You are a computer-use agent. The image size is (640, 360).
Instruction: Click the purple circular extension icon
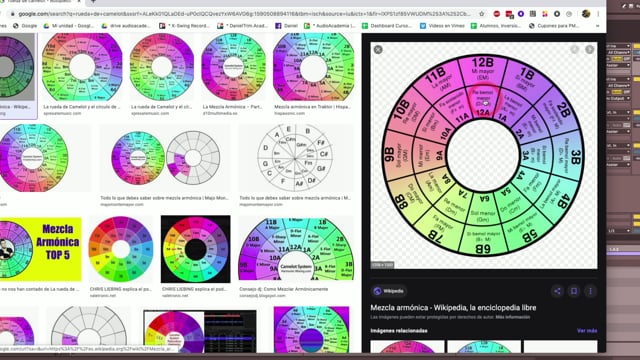point(521,14)
